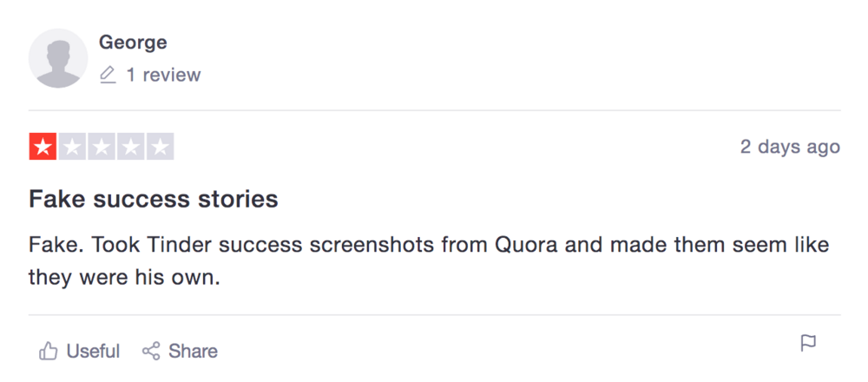Report the review using the flag icon
This screenshot has height=382, width=868.
809,343
